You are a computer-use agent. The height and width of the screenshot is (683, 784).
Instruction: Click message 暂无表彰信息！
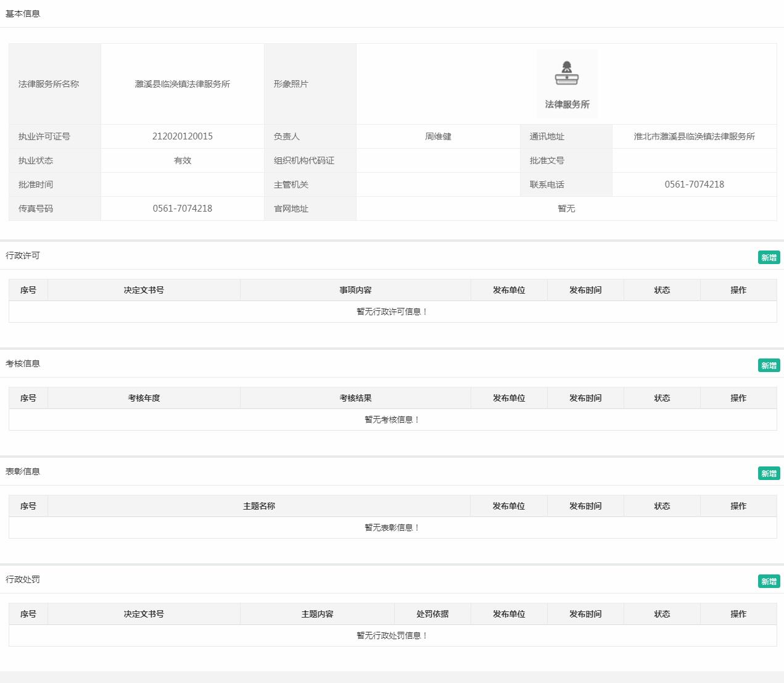pyautogui.click(x=392, y=528)
